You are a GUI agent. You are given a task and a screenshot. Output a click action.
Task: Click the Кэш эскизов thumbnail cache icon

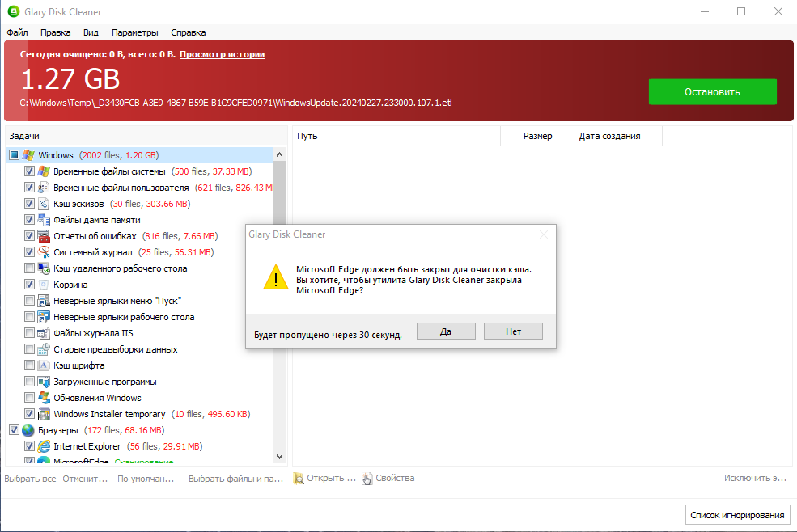click(43, 203)
